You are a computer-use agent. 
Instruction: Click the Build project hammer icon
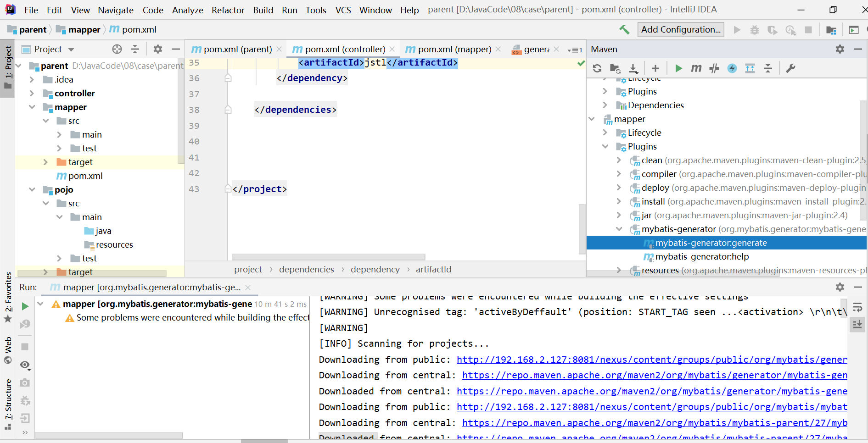[x=624, y=29]
